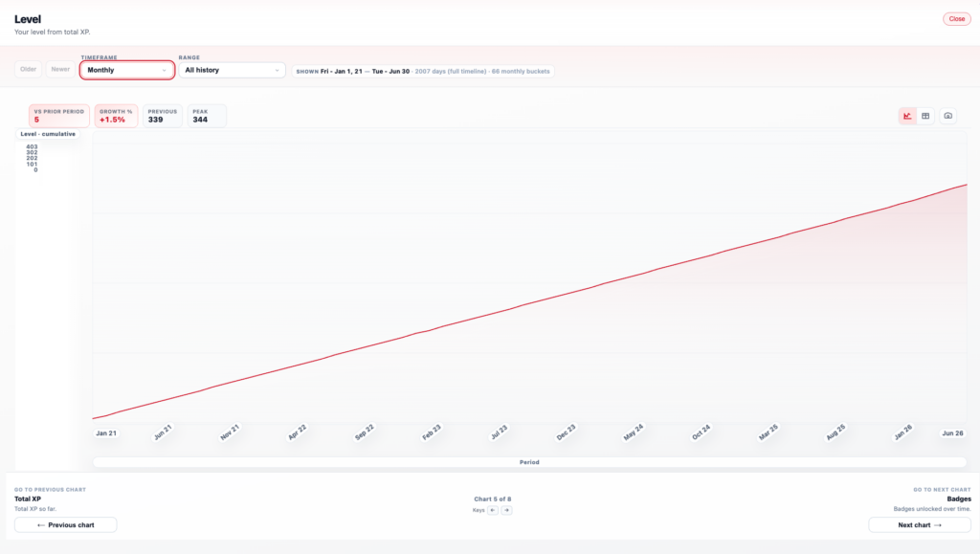Screen dimensions: 980x554
Task: Select the Peak 344 stat card
Action: pos(207,116)
